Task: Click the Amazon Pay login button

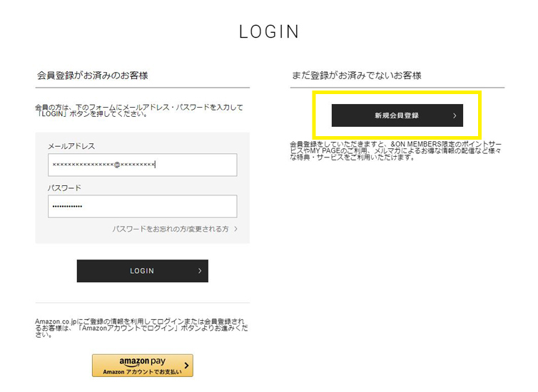Action: point(142,366)
